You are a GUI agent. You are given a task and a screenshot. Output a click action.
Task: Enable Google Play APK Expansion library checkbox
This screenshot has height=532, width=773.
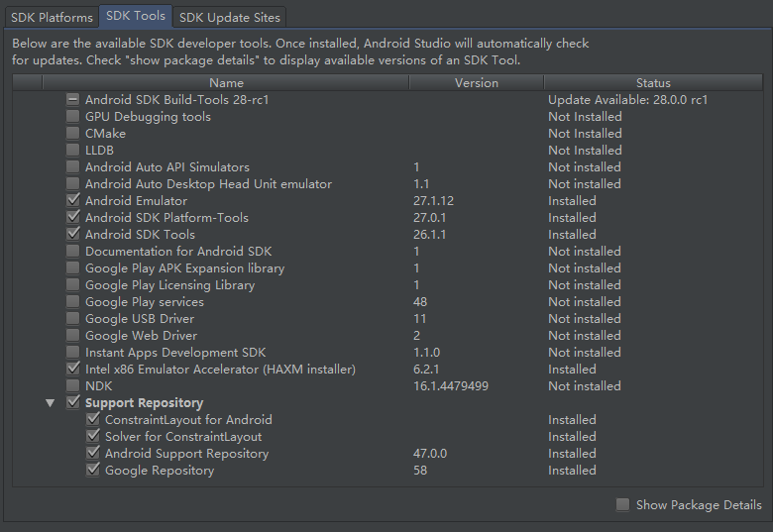tap(73, 267)
